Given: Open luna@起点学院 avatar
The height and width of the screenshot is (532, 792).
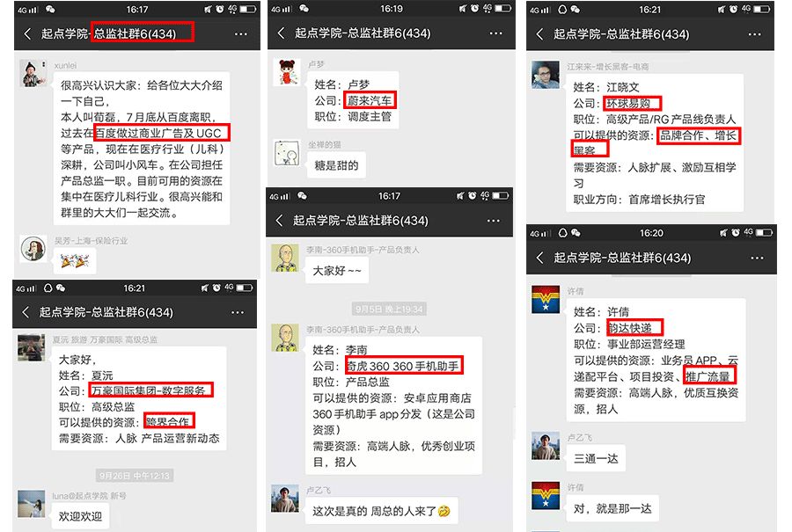Looking at the screenshot, I should [x=32, y=503].
